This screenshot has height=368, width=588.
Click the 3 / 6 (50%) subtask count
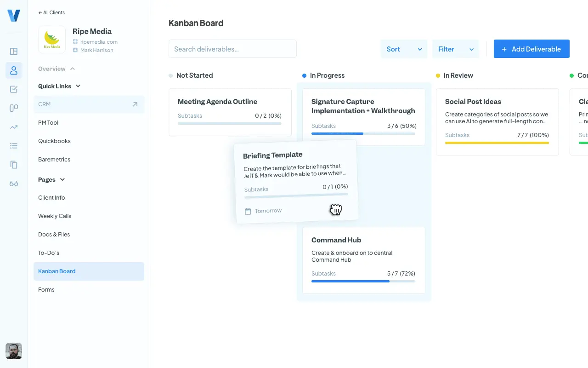401,126
